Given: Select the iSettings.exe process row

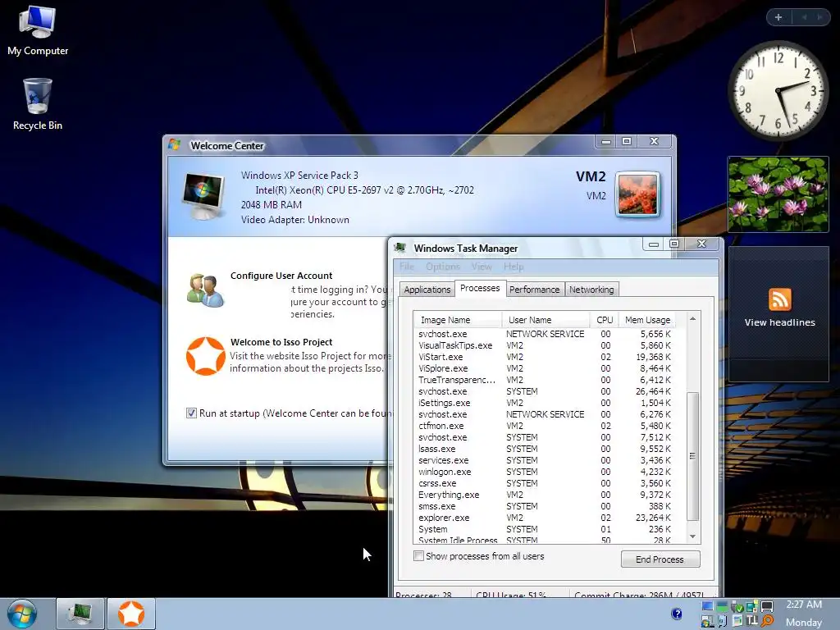Looking at the screenshot, I should click(545, 403).
